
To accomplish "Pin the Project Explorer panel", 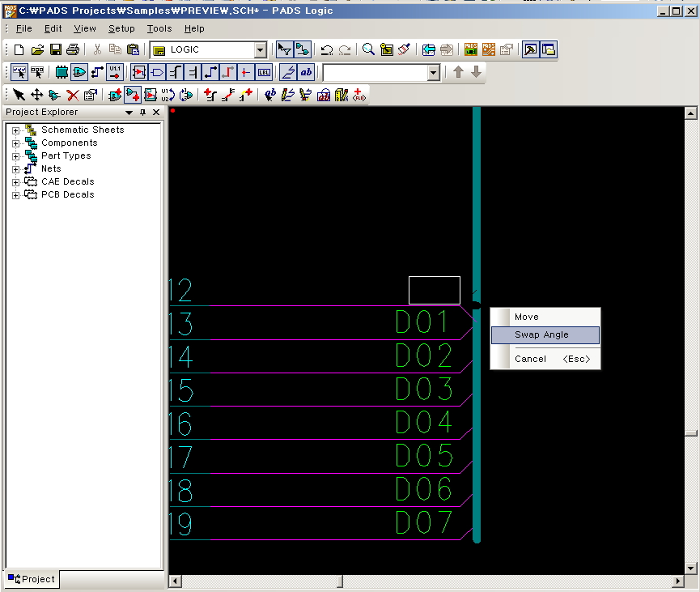I will [143, 112].
